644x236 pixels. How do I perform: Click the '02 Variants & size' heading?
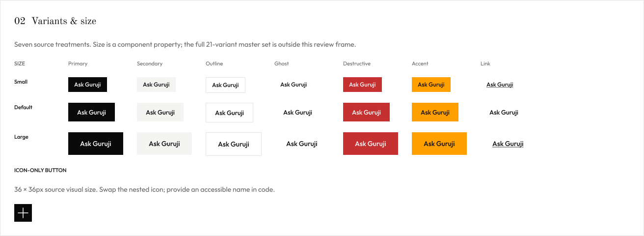(x=55, y=21)
